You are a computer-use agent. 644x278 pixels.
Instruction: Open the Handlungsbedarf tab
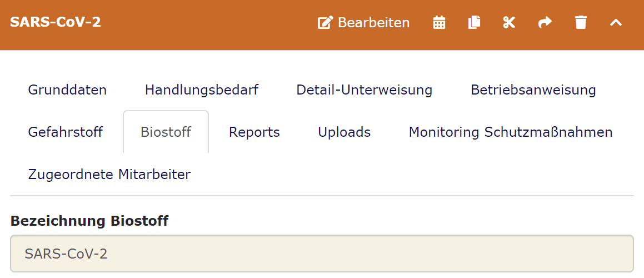[x=202, y=90]
